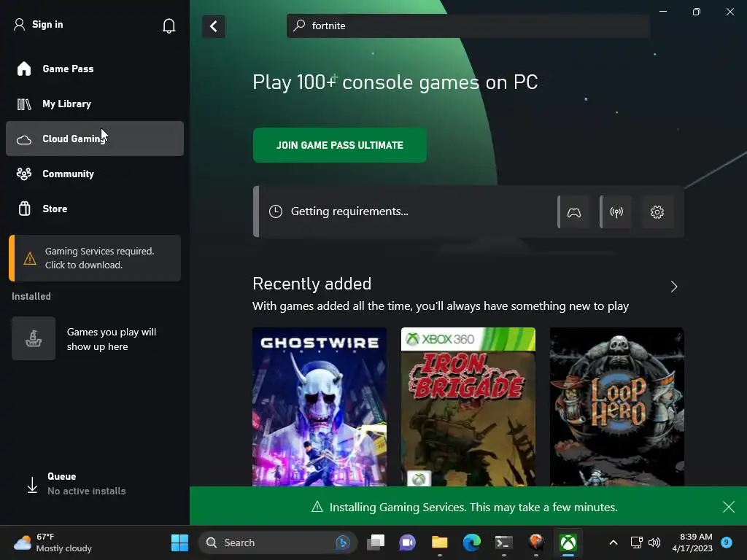Click the installed games placeholder ship icon

pyautogui.click(x=34, y=338)
